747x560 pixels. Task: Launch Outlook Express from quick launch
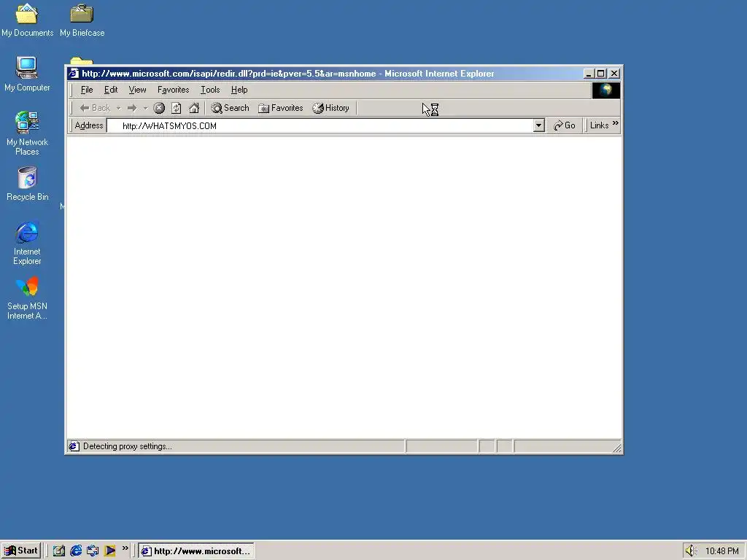click(x=93, y=551)
